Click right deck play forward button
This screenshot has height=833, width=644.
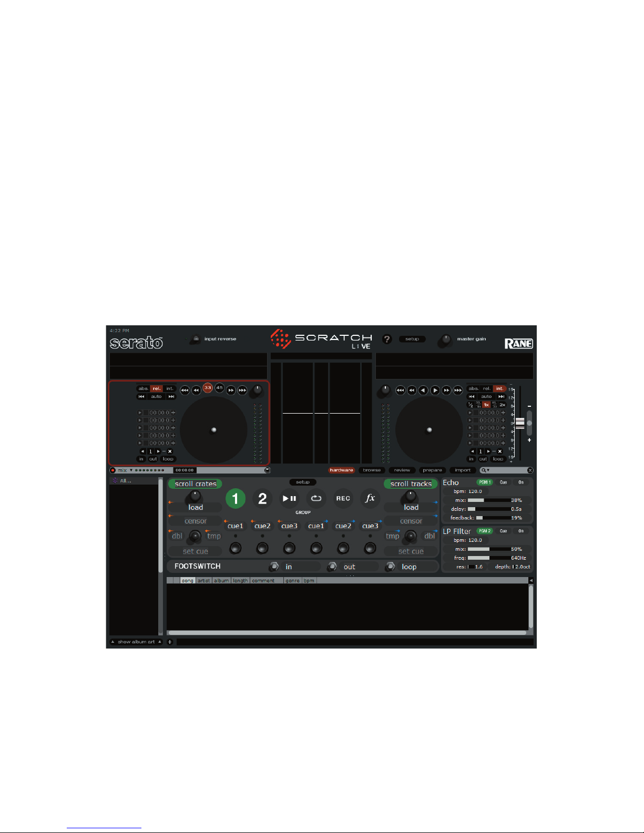click(x=435, y=390)
